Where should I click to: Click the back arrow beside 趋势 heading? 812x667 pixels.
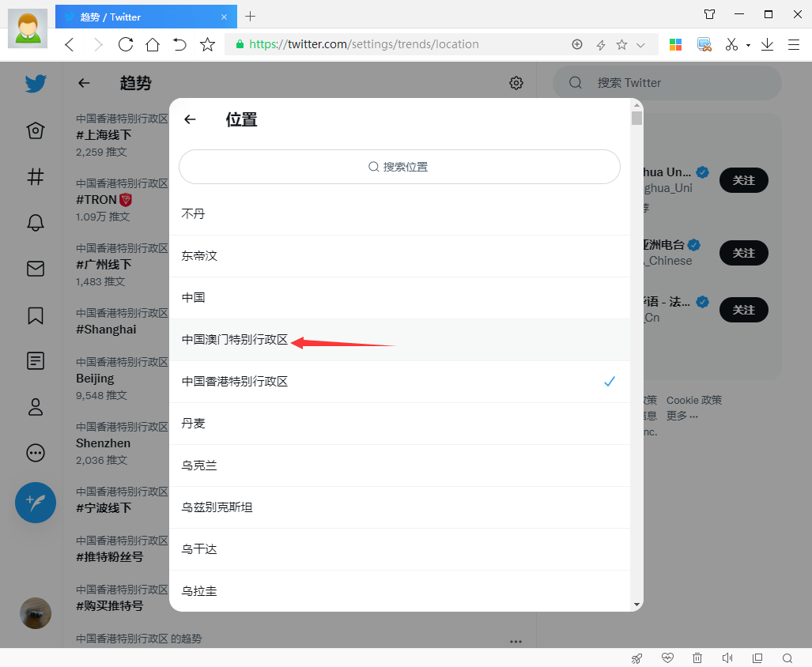pos(84,83)
